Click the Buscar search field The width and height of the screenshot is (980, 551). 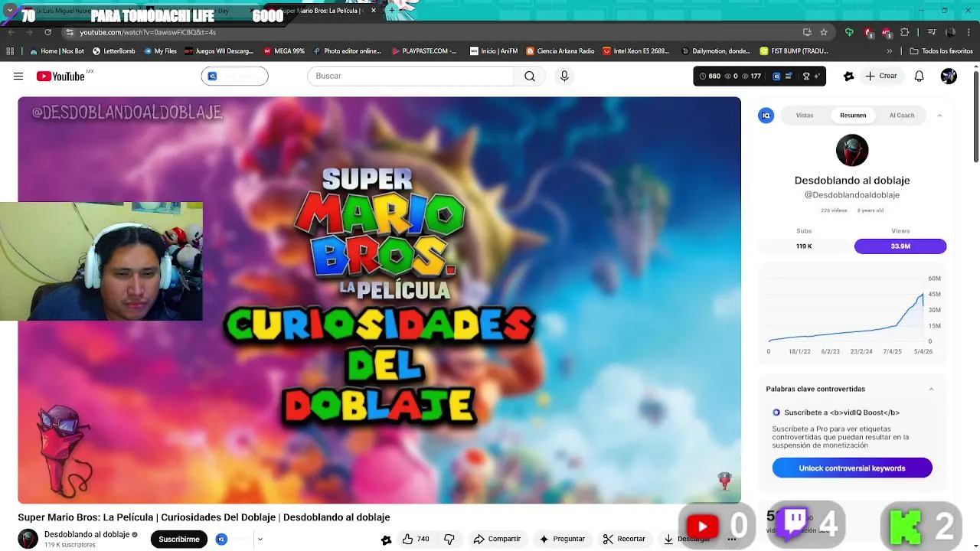point(411,76)
